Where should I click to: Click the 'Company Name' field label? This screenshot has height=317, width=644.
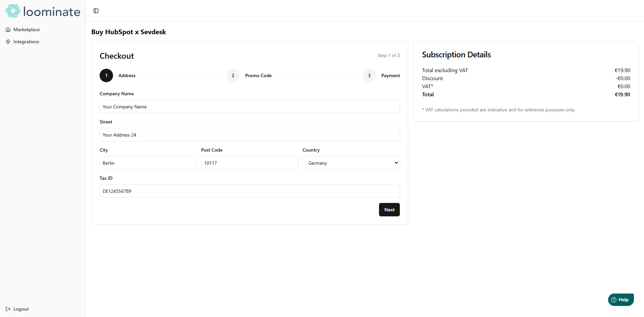click(x=117, y=94)
